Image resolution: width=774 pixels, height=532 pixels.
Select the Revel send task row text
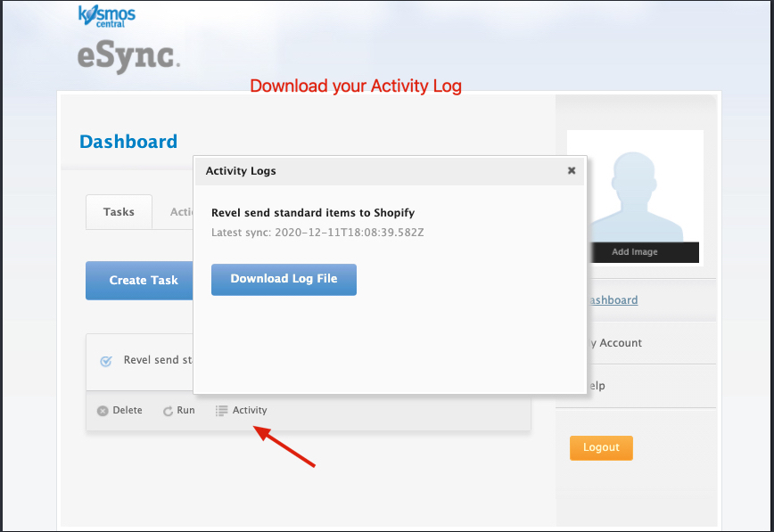pyautogui.click(x=158, y=360)
